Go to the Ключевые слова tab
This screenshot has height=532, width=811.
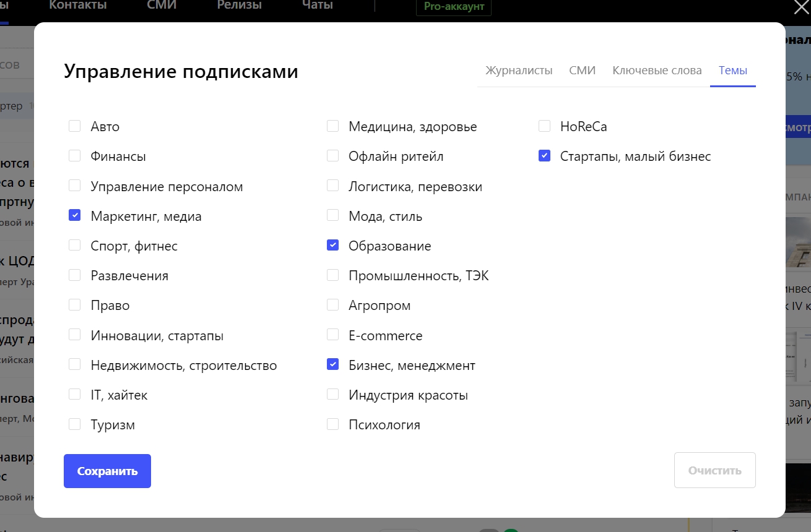click(x=657, y=71)
